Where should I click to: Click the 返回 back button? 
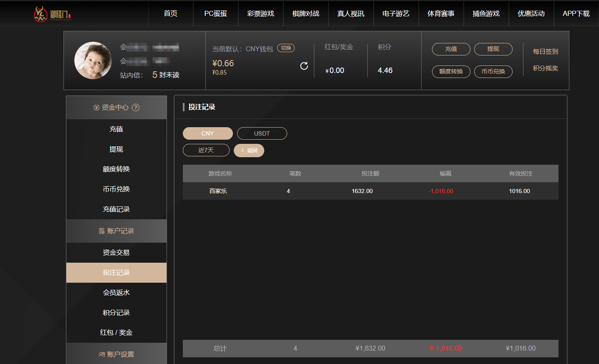click(249, 151)
